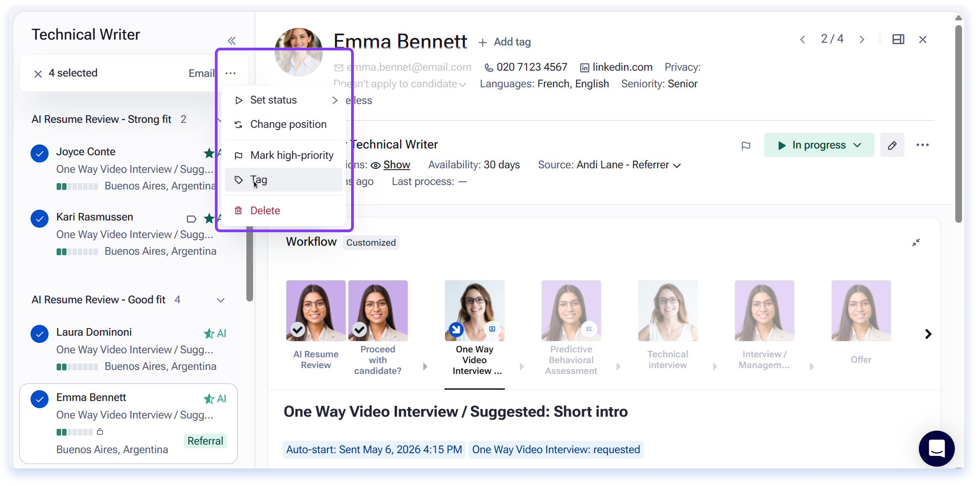980x486 pixels.
Task: Toggle the side panel layout icon
Action: click(x=898, y=40)
